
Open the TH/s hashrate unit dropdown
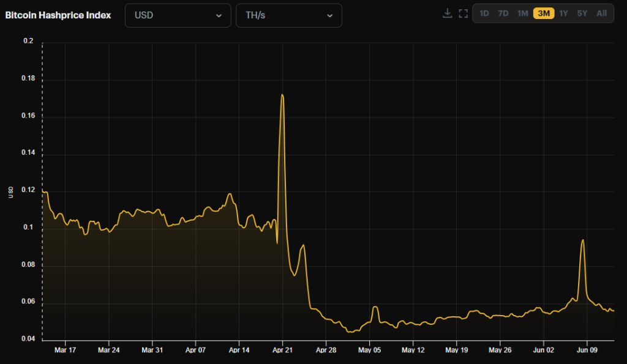click(x=288, y=15)
